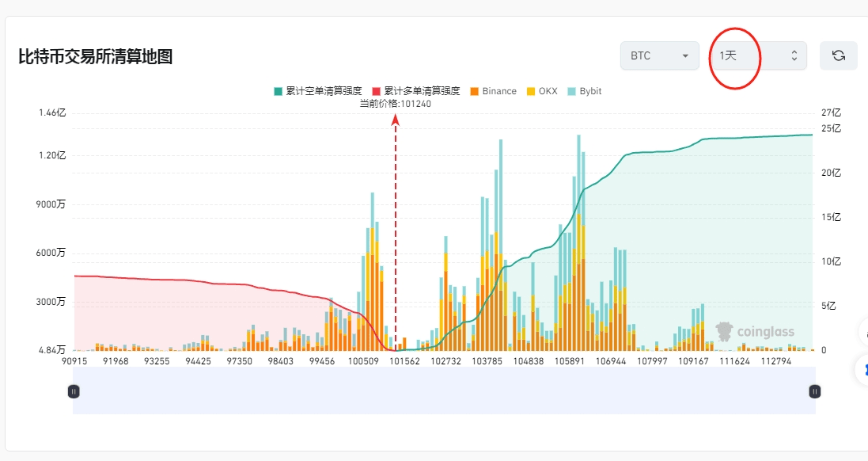Click the refresh chart icon button
Image resolution: width=868 pixels, height=461 pixels.
(x=838, y=55)
